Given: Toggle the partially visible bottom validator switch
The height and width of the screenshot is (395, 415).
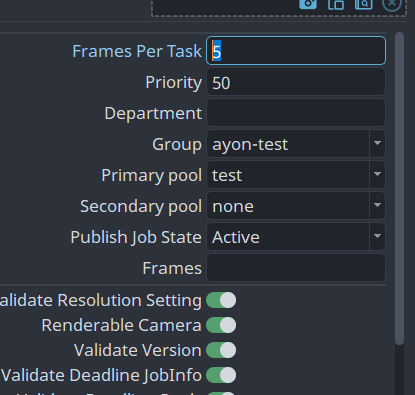Looking at the screenshot, I should (221, 394).
